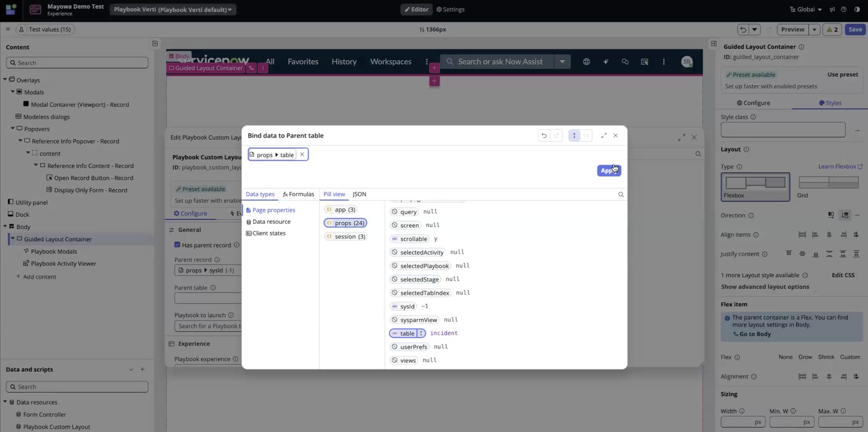Image resolution: width=868 pixels, height=432 pixels.
Task: Add a new data resource
Action: pyautogui.click(x=143, y=369)
